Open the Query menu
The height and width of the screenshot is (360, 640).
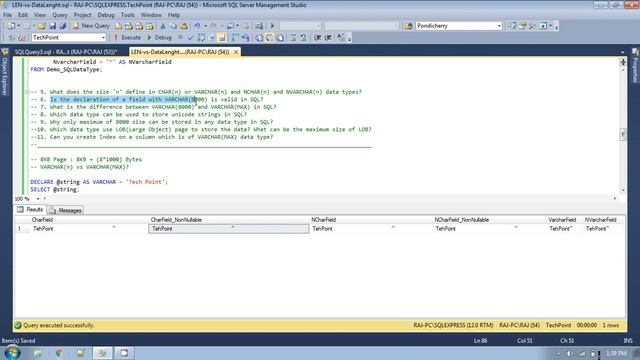60,15
